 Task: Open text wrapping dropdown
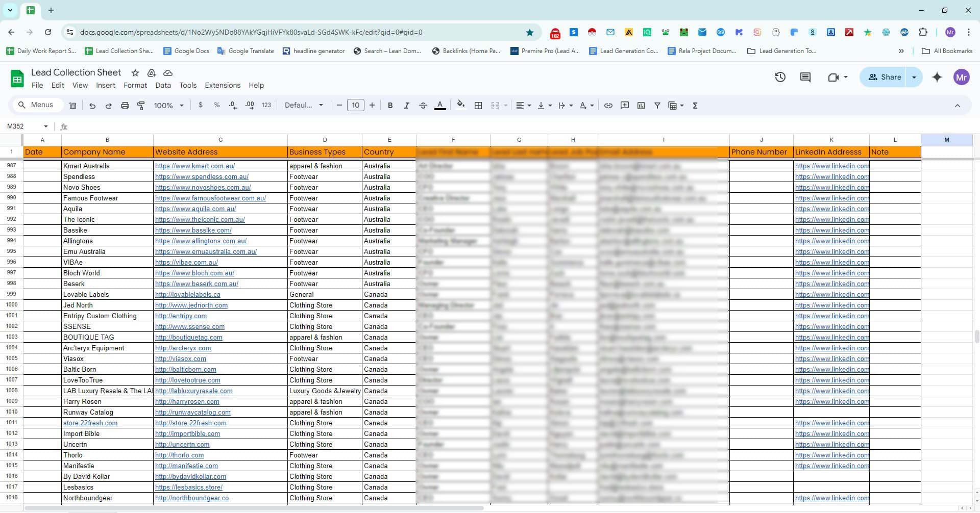tap(566, 106)
